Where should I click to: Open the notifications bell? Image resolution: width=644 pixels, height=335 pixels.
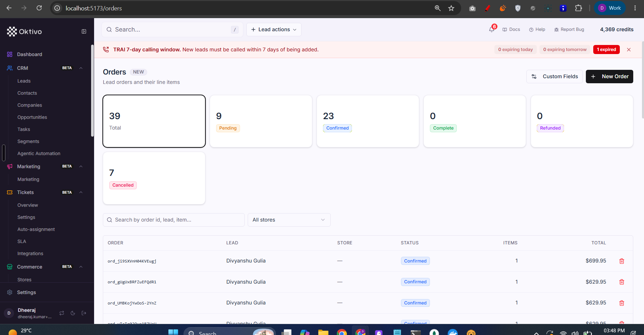[x=492, y=29]
